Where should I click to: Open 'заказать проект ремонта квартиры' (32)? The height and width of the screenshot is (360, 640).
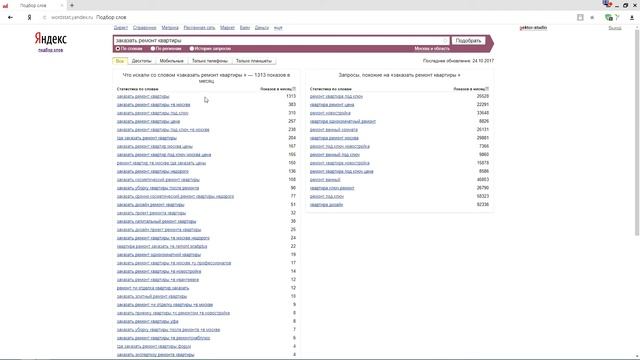(x=151, y=213)
